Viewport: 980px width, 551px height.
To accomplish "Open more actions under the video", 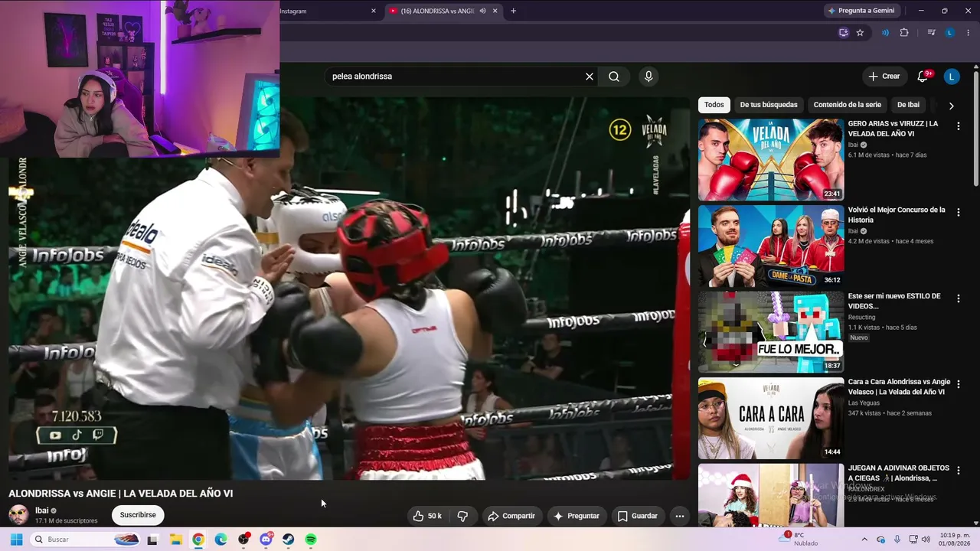I will tap(679, 516).
